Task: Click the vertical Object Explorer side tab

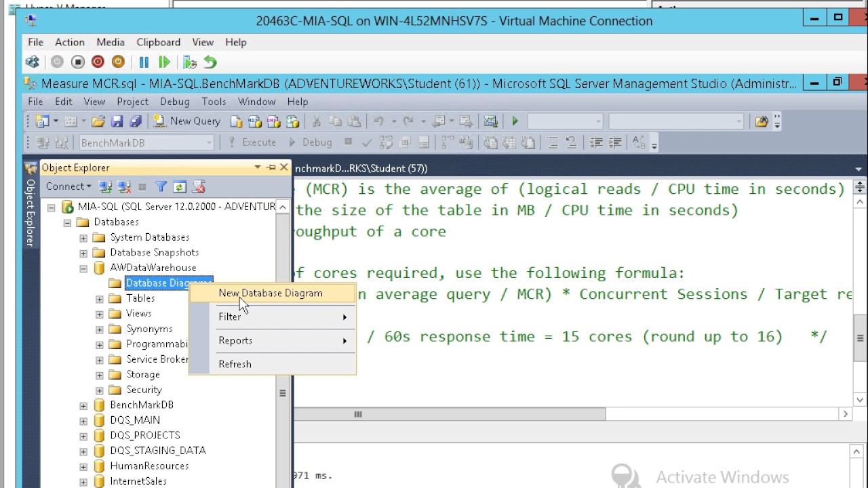Action: 31,205
